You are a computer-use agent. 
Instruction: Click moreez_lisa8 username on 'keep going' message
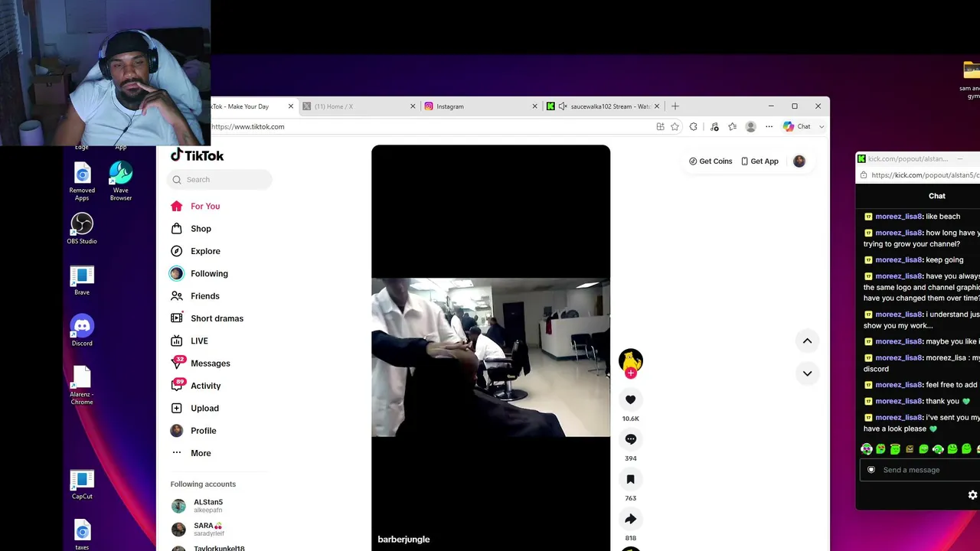coord(898,260)
